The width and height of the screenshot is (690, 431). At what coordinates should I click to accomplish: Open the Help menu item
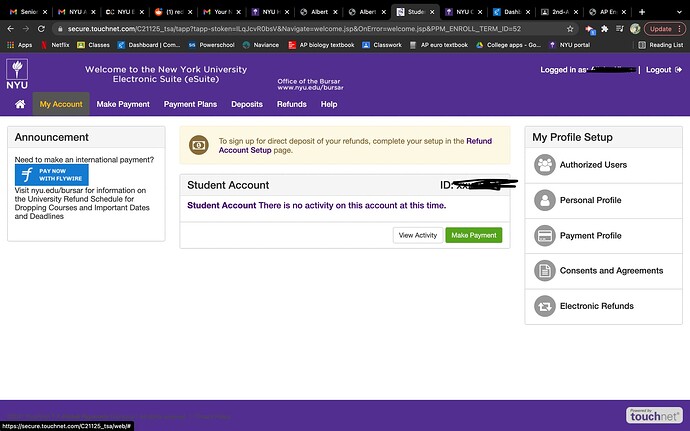[x=329, y=104]
